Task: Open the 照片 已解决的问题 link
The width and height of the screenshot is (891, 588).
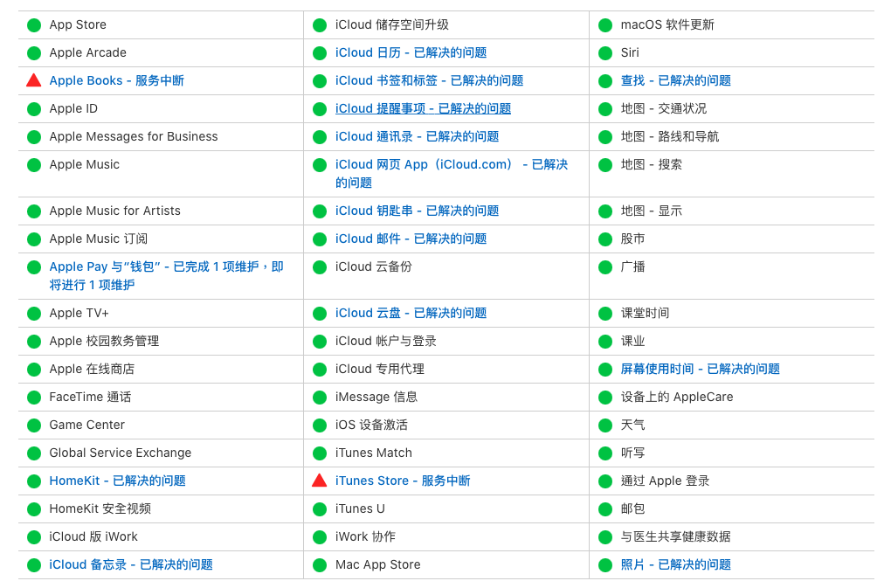Action: 675,564
